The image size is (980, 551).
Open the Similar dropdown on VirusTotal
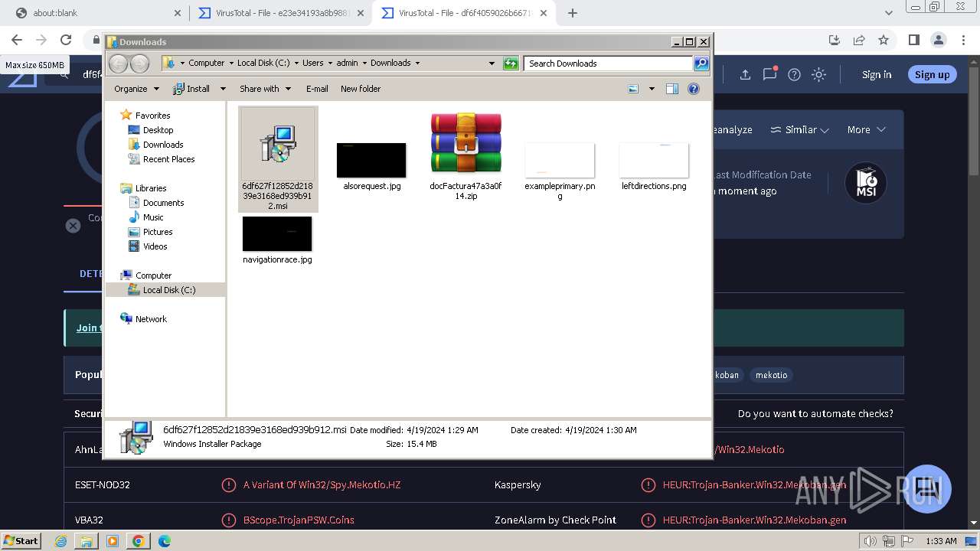[799, 130]
